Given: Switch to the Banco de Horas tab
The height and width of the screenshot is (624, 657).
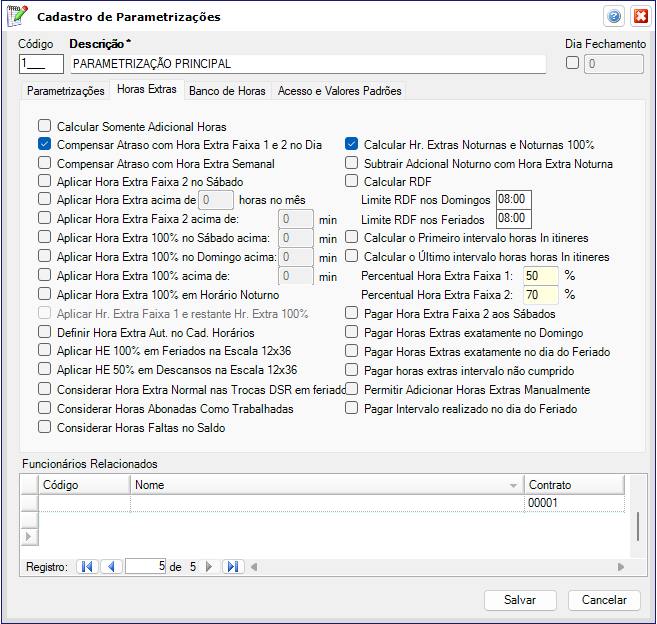Looking at the screenshot, I should click(227, 91).
